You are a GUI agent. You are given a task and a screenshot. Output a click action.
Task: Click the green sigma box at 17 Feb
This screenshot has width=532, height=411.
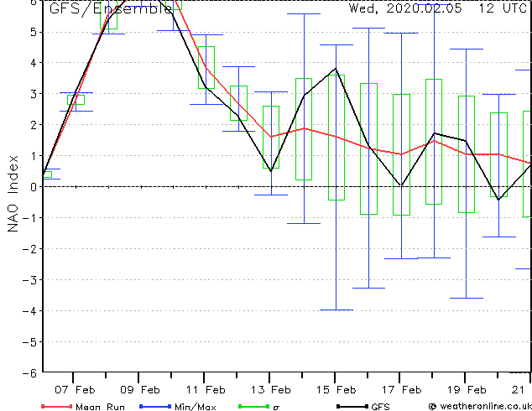(x=402, y=154)
